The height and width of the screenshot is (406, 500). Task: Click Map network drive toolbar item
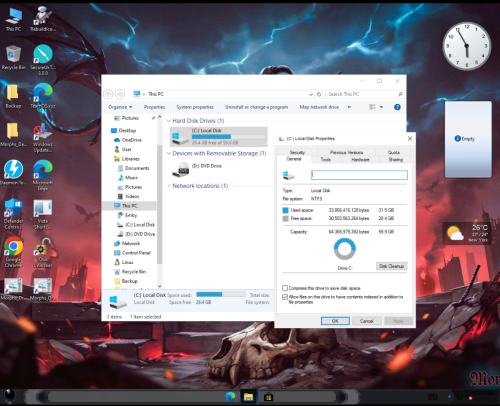pos(319,107)
